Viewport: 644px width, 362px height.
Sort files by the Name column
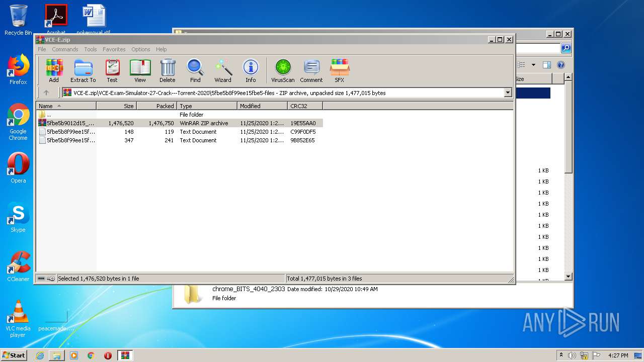pos(66,106)
